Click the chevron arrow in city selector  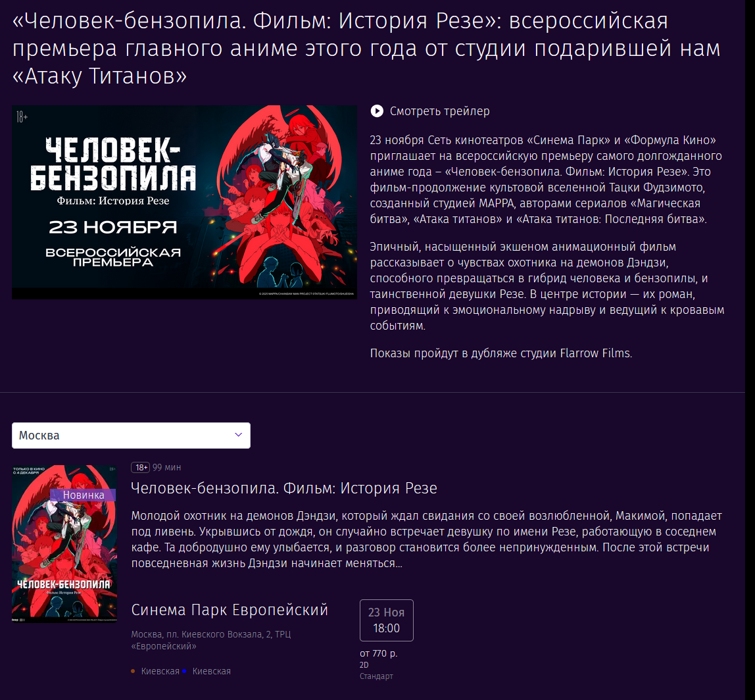(238, 435)
